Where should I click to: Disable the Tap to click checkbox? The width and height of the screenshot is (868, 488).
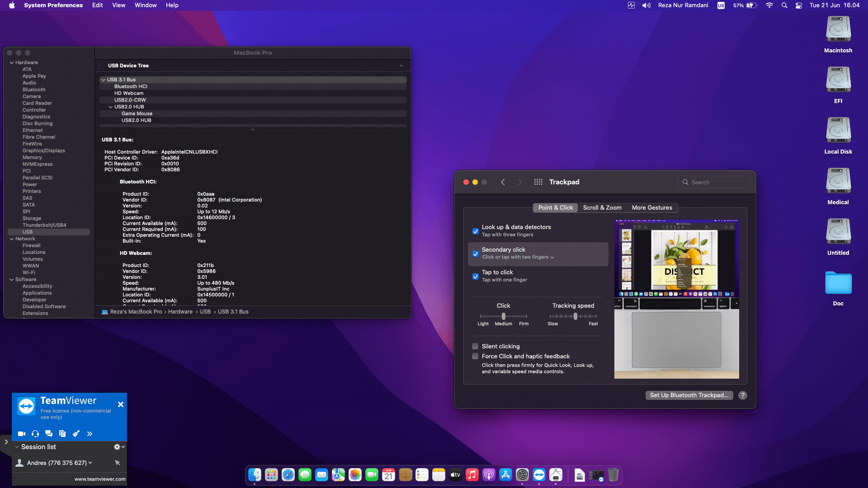pyautogui.click(x=476, y=277)
